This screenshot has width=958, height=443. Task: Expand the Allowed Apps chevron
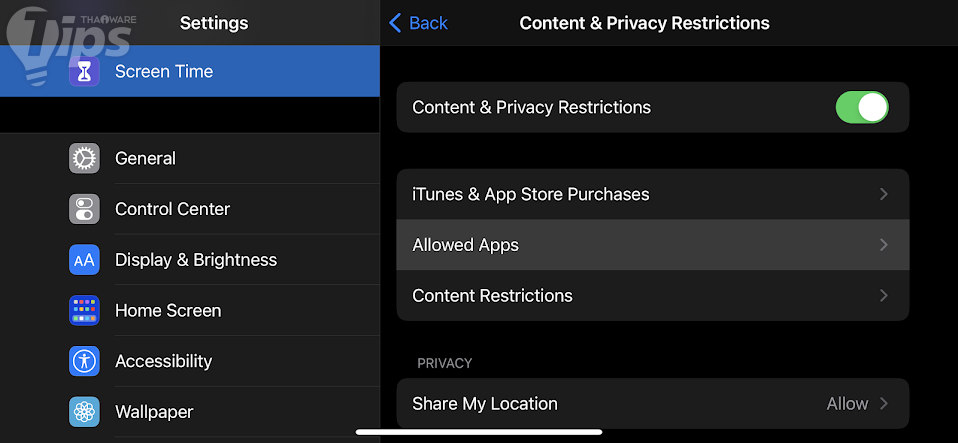coord(883,245)
